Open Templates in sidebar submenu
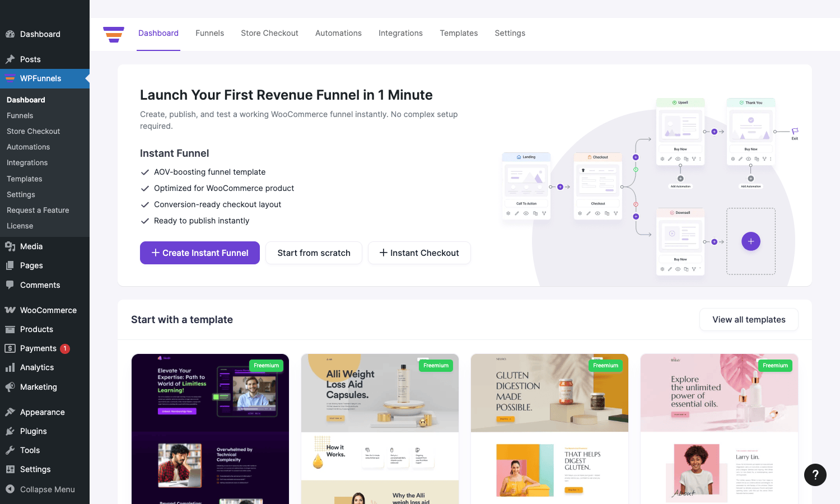Viewport: 840px width, 504px height. pyautogui.click(x=25, y=179)
